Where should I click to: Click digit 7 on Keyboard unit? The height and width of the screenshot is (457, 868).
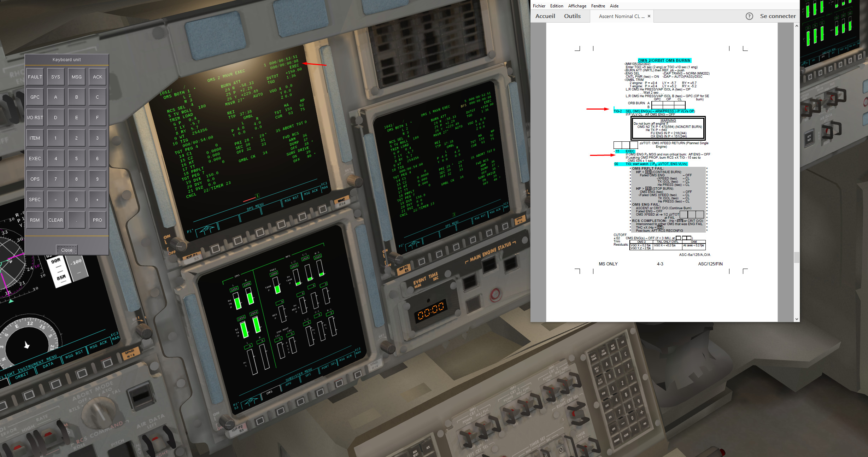[55, 179]
